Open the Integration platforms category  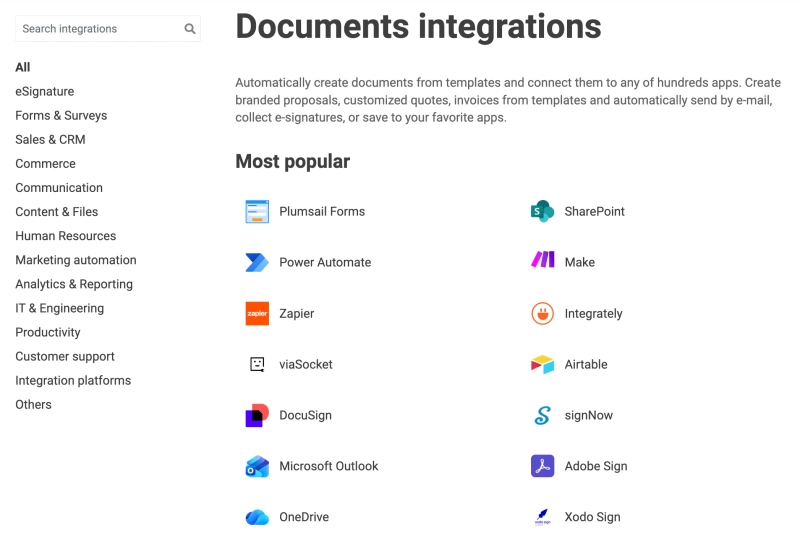click(x=73, y=380)
